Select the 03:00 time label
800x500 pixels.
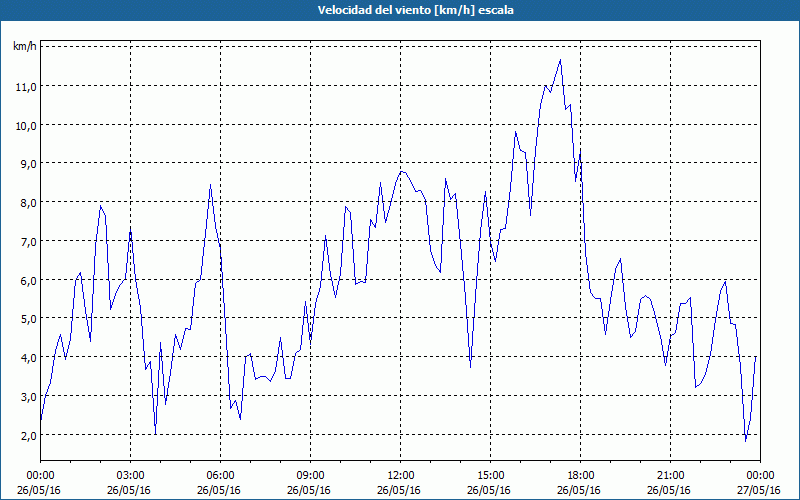pos(131,476)
